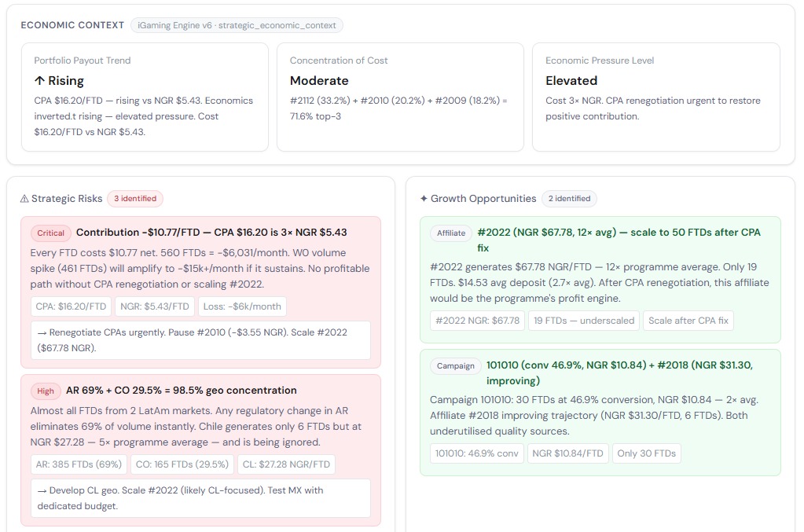
Task: Open the 'Economic Pressure Level' card showing Elevated
Action: coord(656,97)
